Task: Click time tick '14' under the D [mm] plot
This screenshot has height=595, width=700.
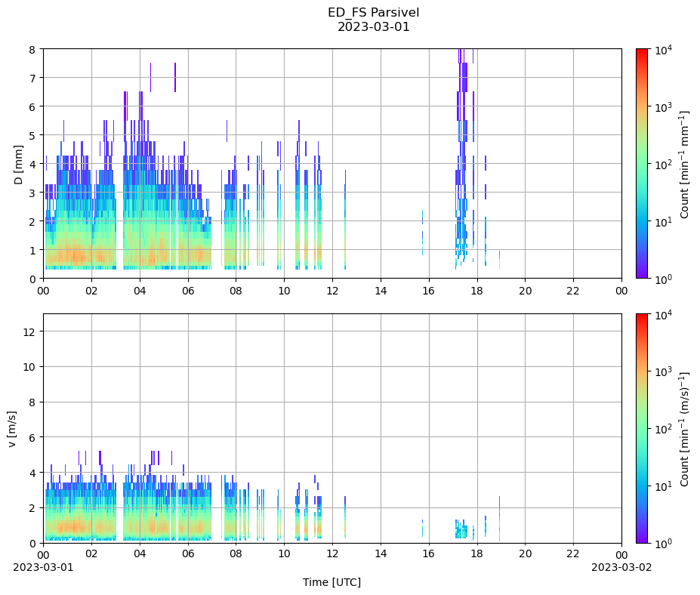Action: [381, 291]
